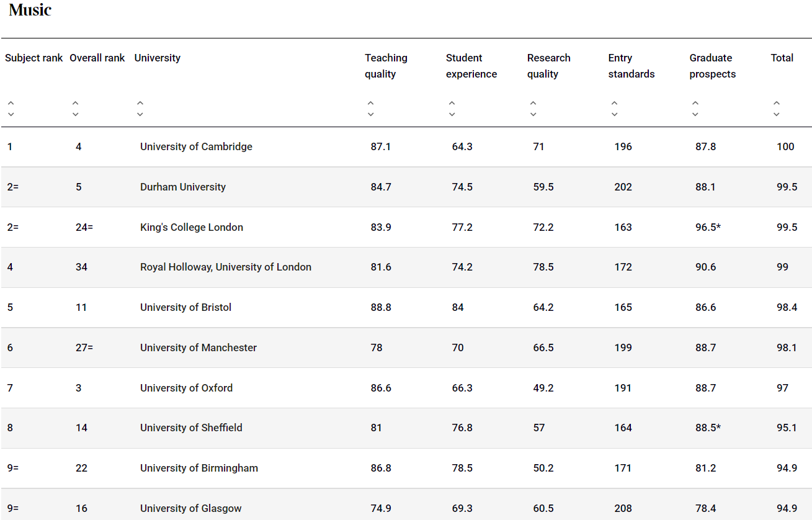812x520 pixels.
Task: Open University of Cambridge entry
Action: click(196, 147)
